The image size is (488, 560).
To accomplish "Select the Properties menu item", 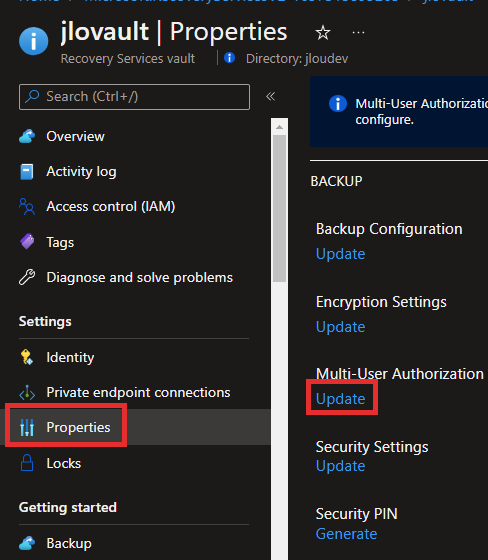I will 136,427.
